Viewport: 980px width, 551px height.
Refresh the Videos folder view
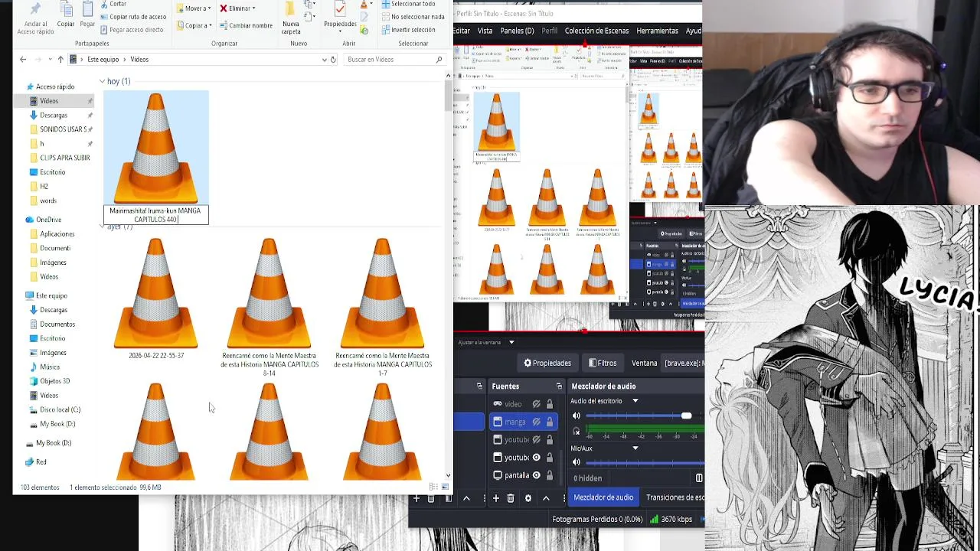pyautogui.click(x=333, y=59)
